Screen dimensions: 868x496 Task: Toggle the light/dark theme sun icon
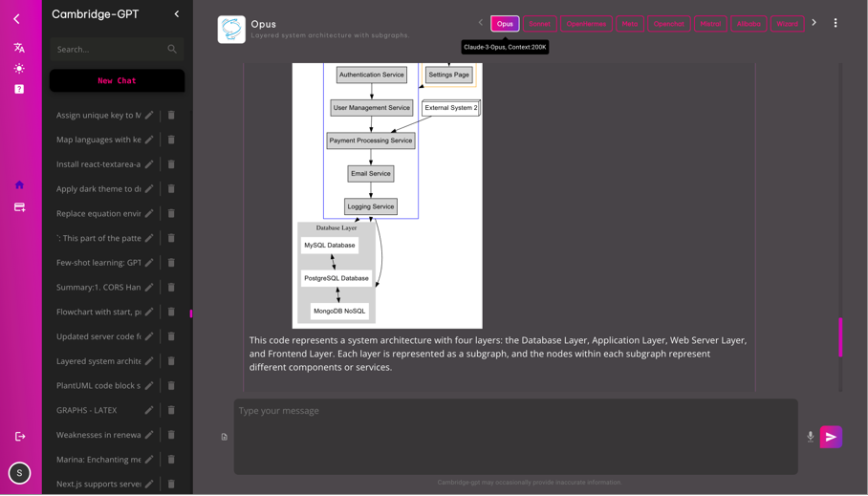(x=19, y=69)
